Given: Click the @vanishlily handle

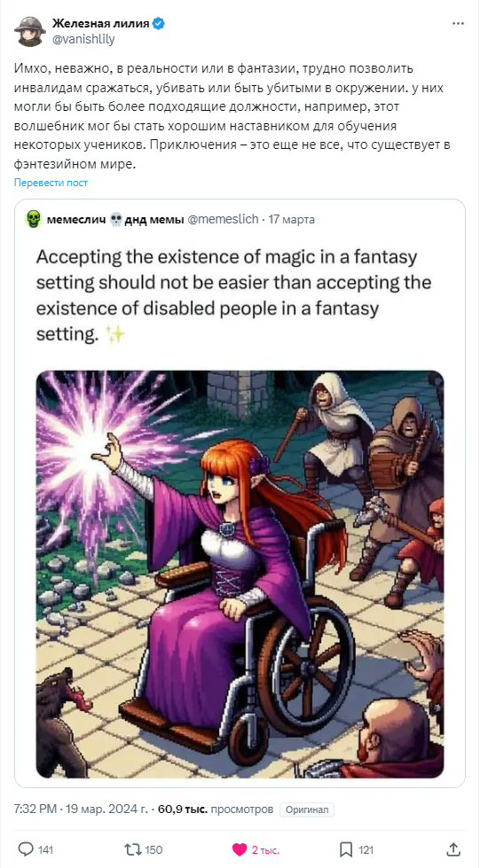Looking at the screenshot, I should [x=83, y=39].
